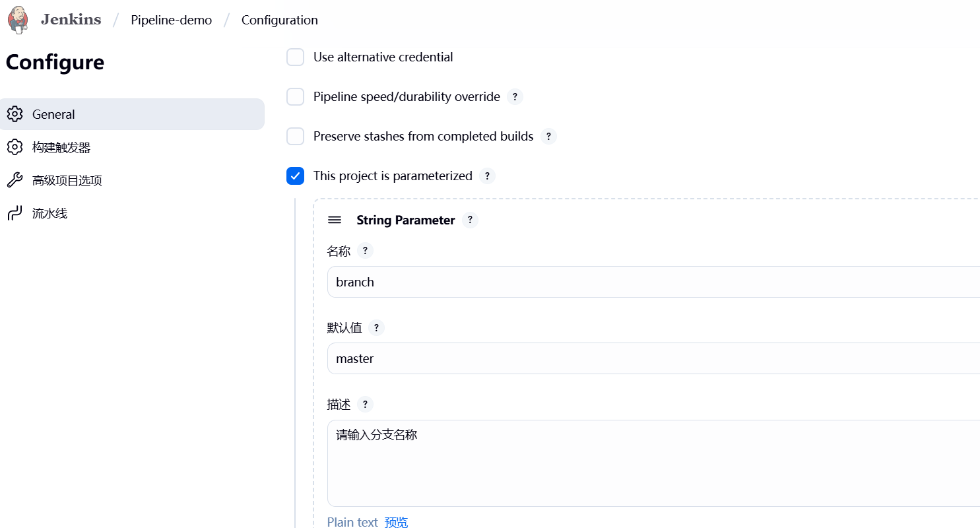The width and height of the screenshot is (980, 528).
Task: Check Pipeline speed/durability override
Action: click(x=295, y=97)
